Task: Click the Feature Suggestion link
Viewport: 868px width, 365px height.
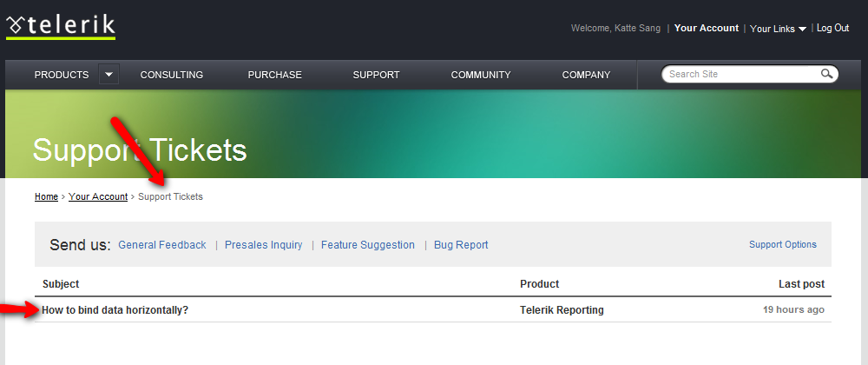Action: 367,245
